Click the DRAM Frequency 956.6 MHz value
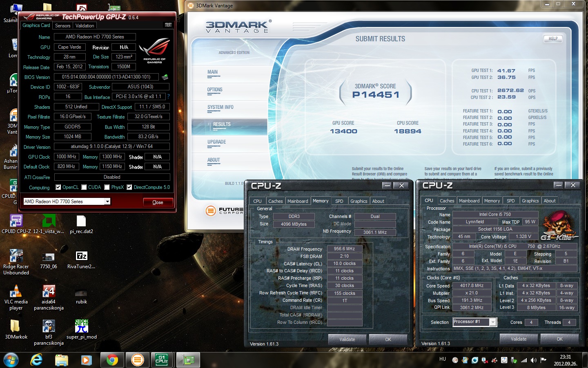 tap(344, 249)
